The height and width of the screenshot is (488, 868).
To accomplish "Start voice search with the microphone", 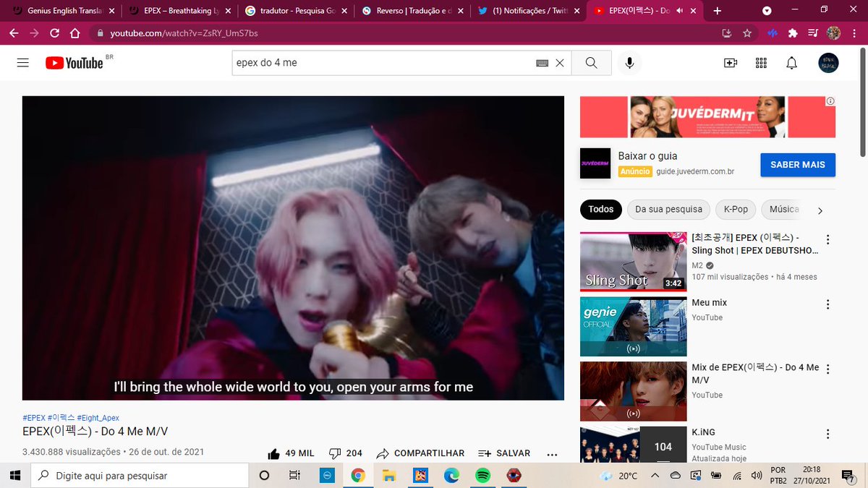I will pyautogui.click(x=629, y=63).
